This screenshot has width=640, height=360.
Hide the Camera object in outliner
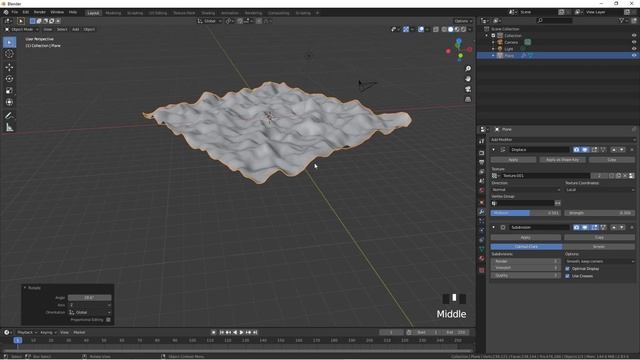coord(634,42)
